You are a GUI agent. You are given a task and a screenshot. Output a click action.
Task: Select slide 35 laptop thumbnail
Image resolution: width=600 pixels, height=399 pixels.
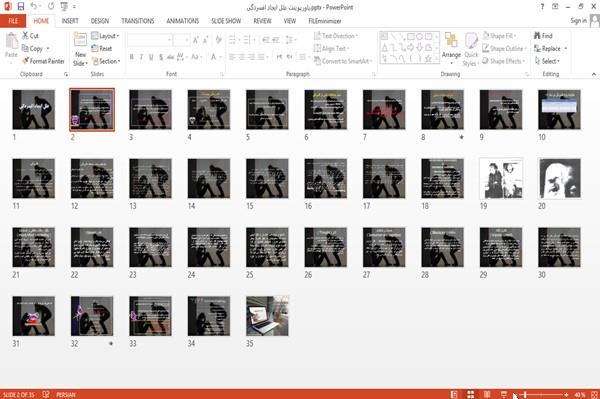[x=267, y=316]
